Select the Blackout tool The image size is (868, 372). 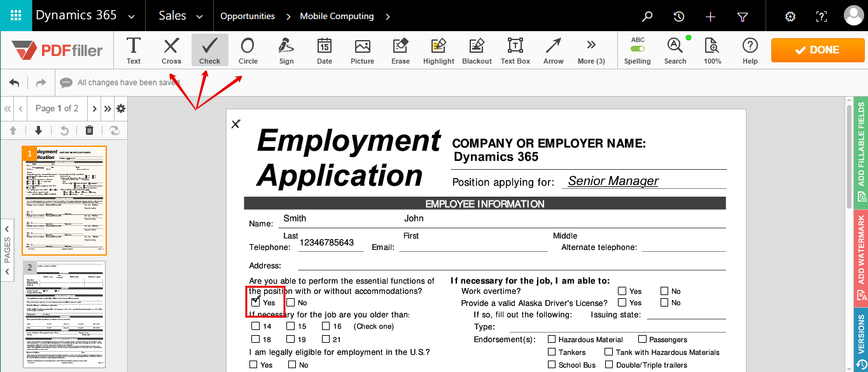tap(477, 50)
